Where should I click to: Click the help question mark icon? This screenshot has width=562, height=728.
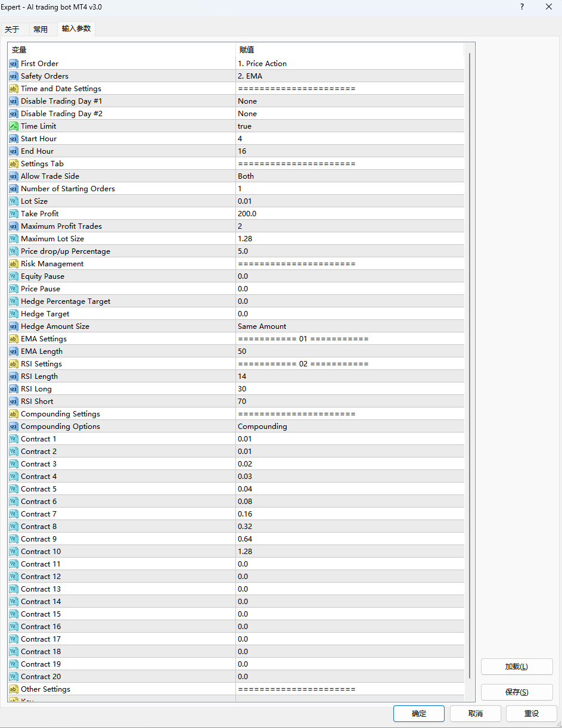click(522, 7)
